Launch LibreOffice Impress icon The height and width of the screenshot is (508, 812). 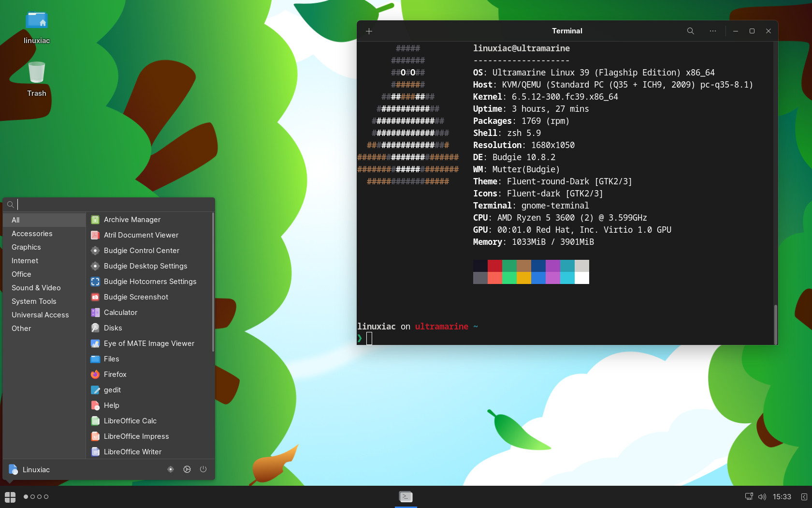click(x=95, y=436)
